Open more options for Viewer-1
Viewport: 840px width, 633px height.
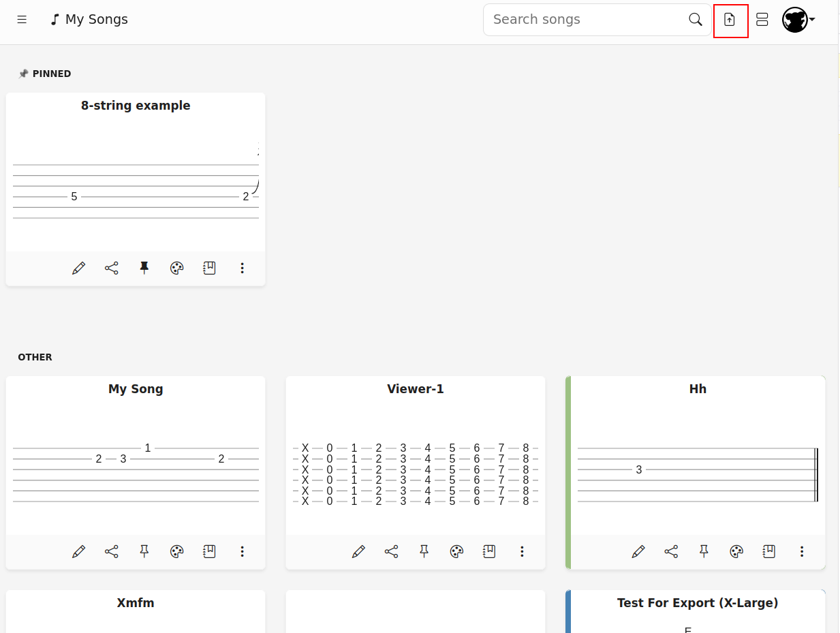point(522,552)
